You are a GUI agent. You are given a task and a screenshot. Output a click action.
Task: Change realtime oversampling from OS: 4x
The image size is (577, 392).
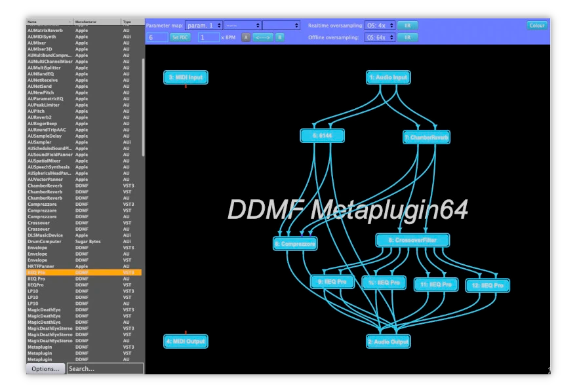coord(380,25)
